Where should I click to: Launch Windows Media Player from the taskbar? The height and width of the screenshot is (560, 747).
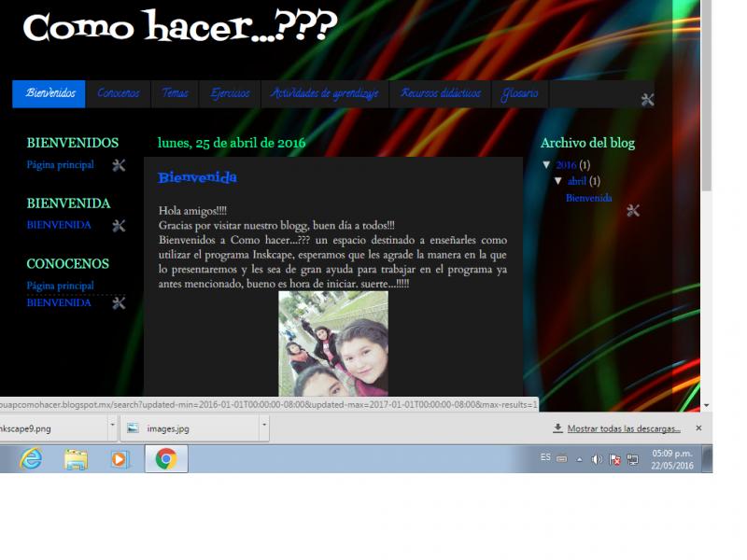point(120,458)
